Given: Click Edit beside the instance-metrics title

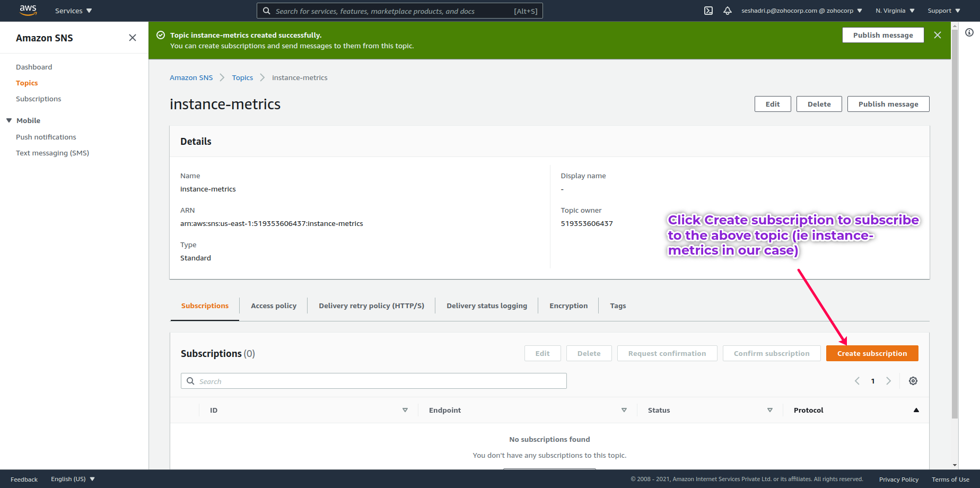Looking at the screenshot, I should click(773, 104).
